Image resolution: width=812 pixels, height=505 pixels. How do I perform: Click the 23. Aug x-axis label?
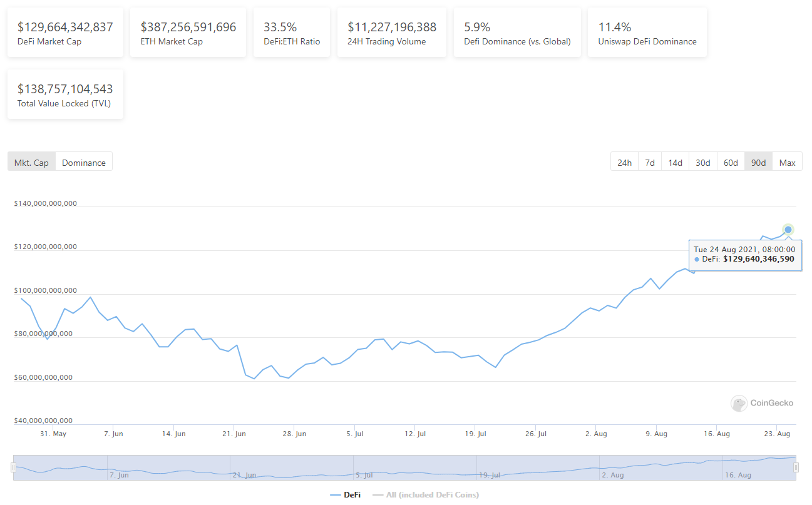click(x=777, y=434)
